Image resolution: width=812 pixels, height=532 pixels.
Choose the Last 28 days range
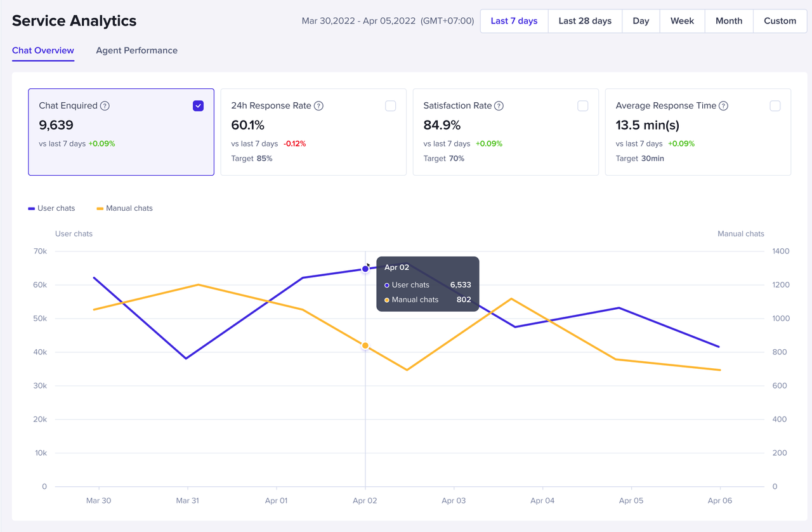pos(585,21)
